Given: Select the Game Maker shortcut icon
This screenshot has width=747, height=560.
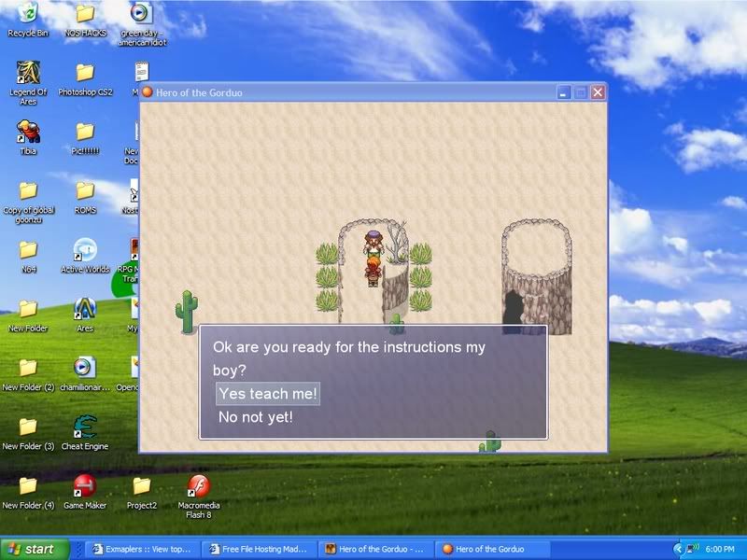Looking at the screenshot, I should [x=85, y=486].
